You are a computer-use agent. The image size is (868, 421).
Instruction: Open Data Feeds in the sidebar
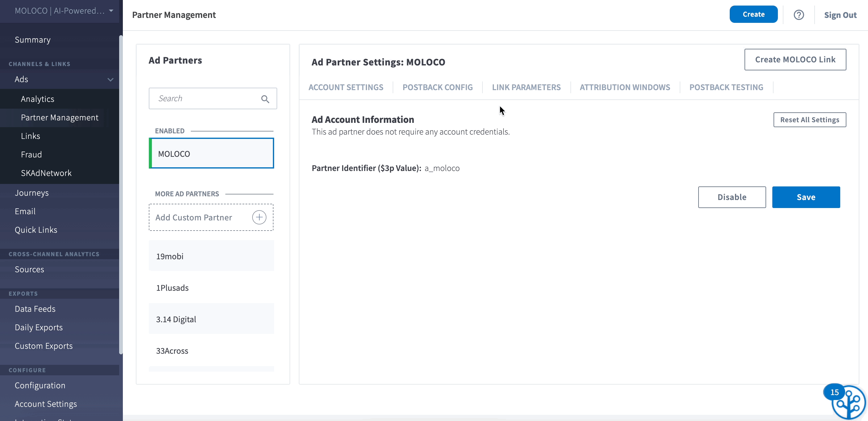click(35, 309)
